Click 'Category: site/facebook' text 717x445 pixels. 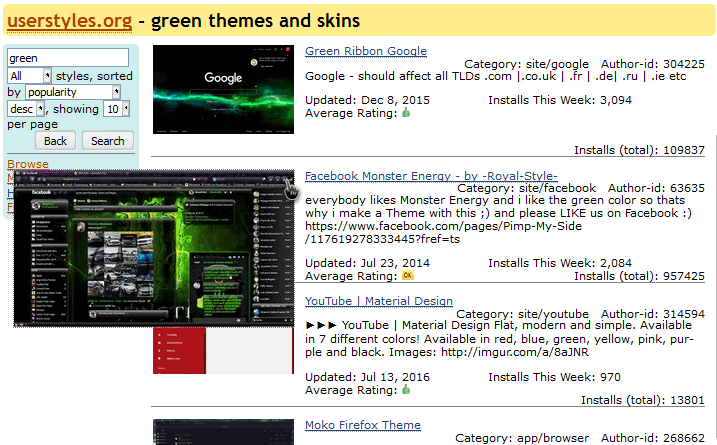pos(526,188)
